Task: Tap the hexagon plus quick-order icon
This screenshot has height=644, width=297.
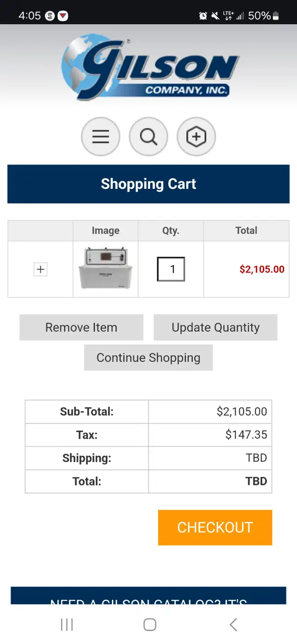Action: pyautogui.click(x=196, y=137)
